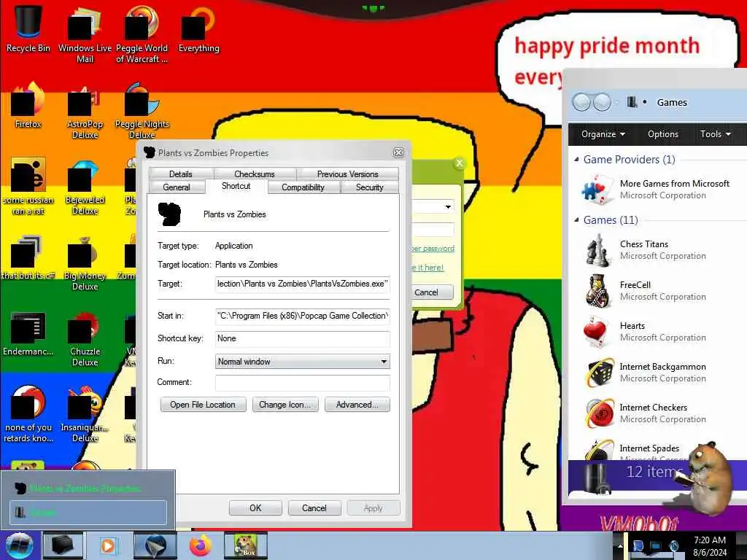The height and width of the screenshot is (560, 747).
Task: Click the Start button on taskbar
Action: click(19, 545)
